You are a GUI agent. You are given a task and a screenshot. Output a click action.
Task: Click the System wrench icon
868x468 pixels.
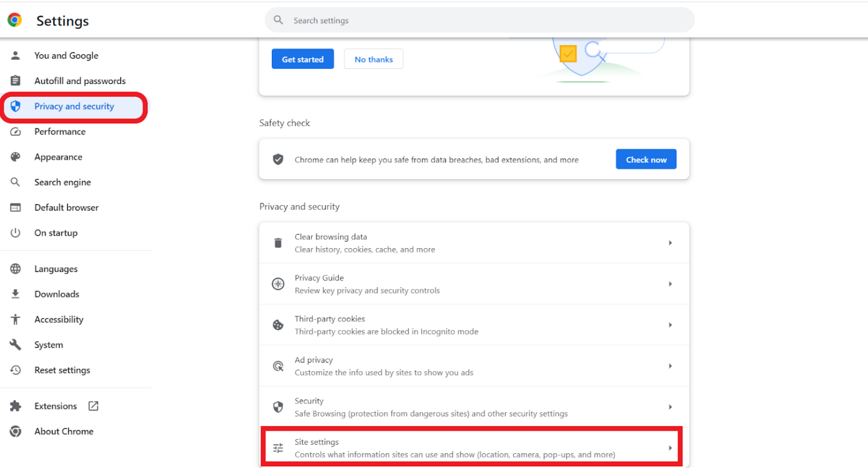point(16,344)
